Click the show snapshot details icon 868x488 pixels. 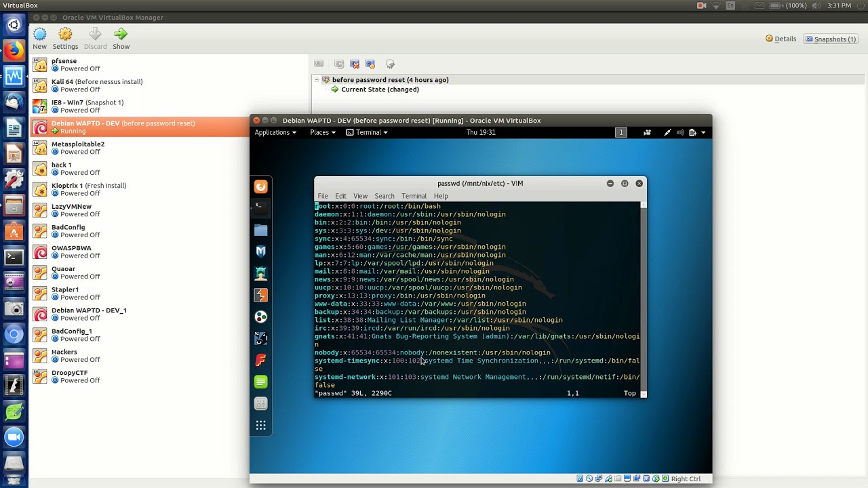370,64
